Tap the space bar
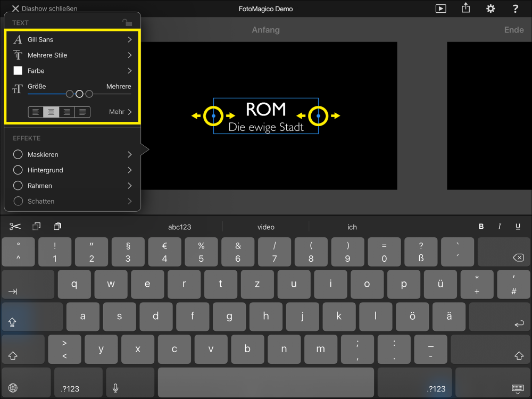This screenshot has height=399, width=532. 266,382
